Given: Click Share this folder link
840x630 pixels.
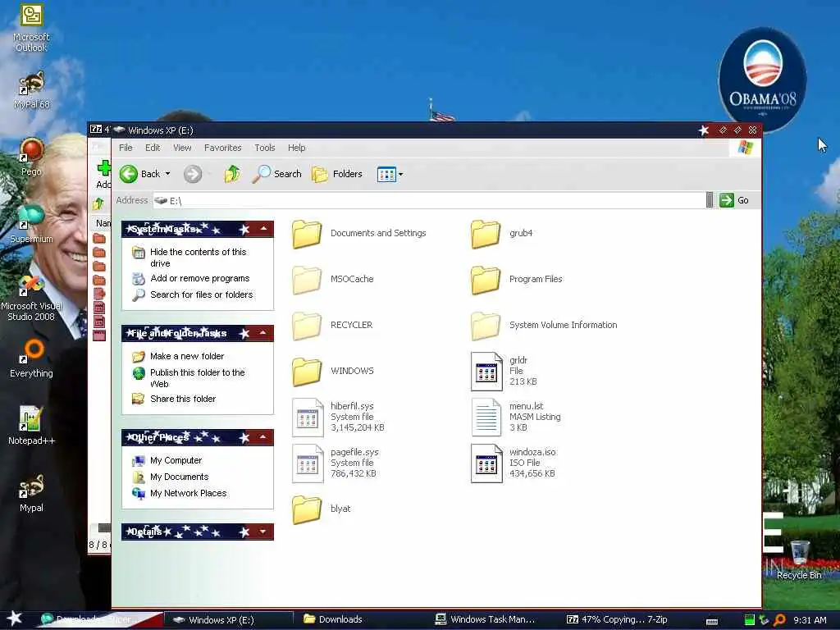Looking at the screenshot, I should [x=183, y=399].
